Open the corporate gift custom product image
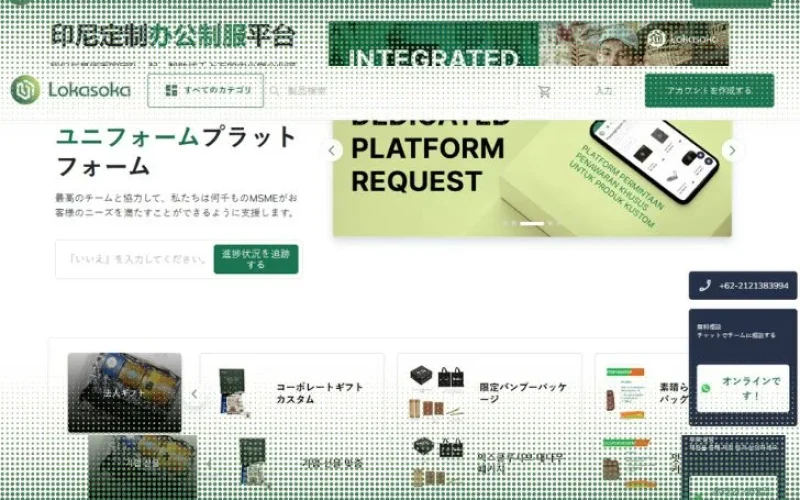 tap(232, 392)
